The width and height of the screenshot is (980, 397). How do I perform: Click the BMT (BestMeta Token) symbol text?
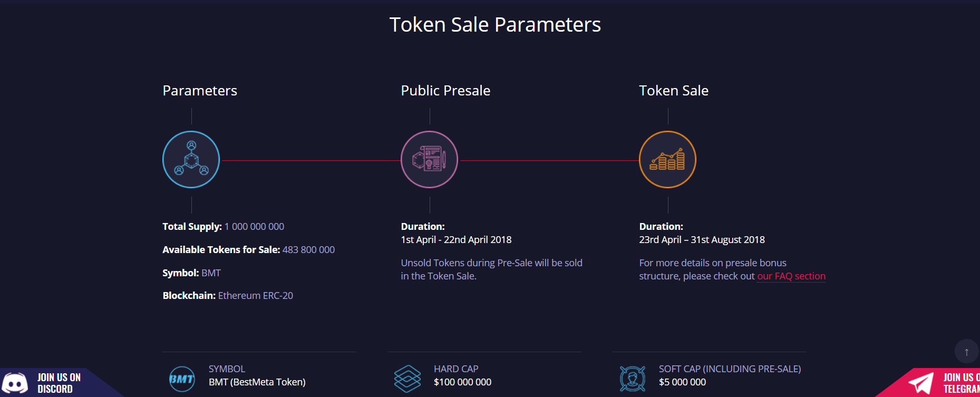click(257, 382)
